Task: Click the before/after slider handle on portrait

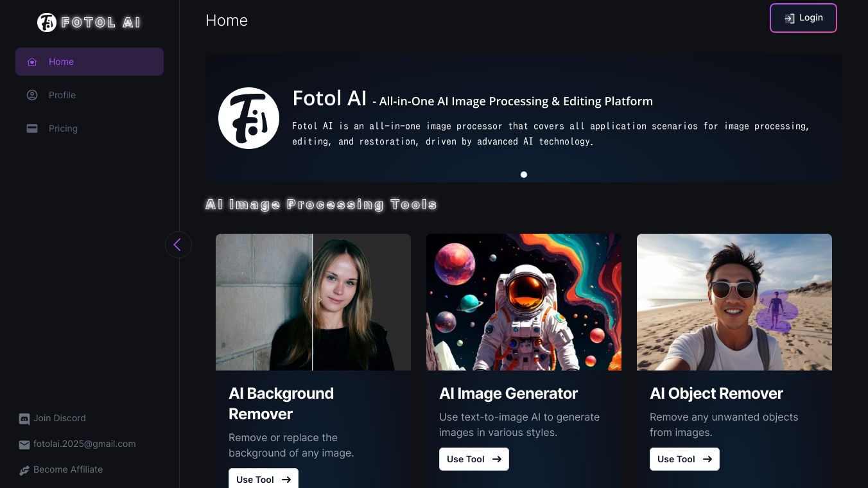Action: click(x=313, y=300)
